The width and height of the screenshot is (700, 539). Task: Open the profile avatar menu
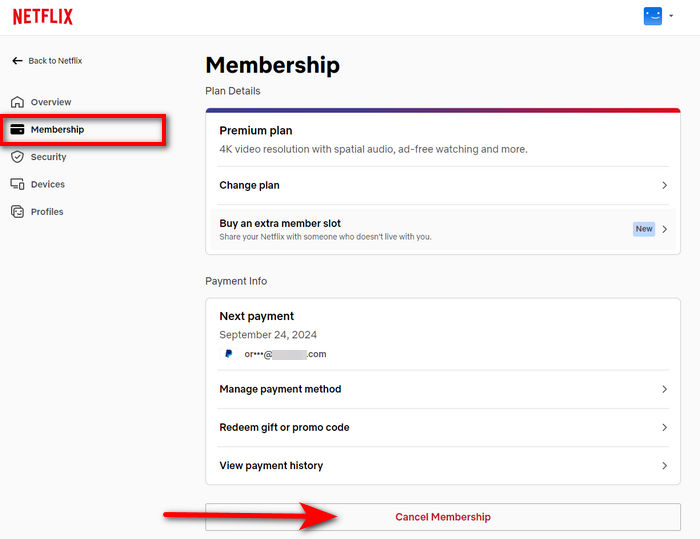tap(653, 16)
